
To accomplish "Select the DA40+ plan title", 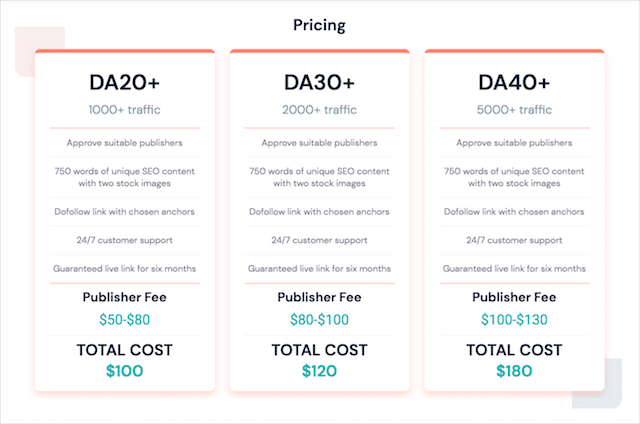I will [x=514, y=80].
